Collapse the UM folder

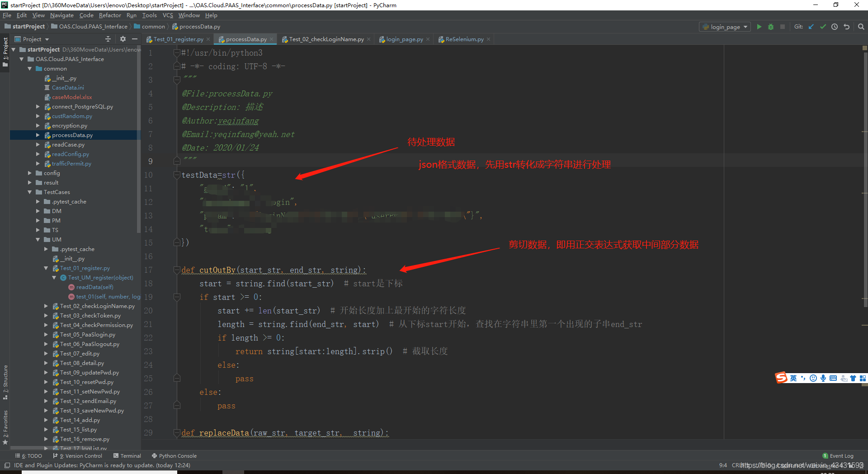pyautogui.click(x=38, y=240)
